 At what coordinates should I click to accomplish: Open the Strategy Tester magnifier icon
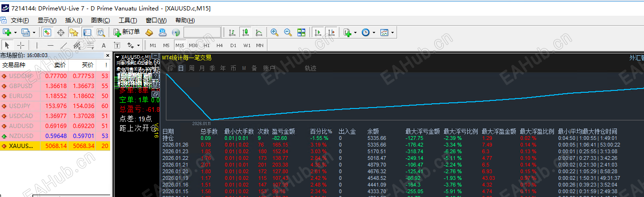tap(101, 32)
